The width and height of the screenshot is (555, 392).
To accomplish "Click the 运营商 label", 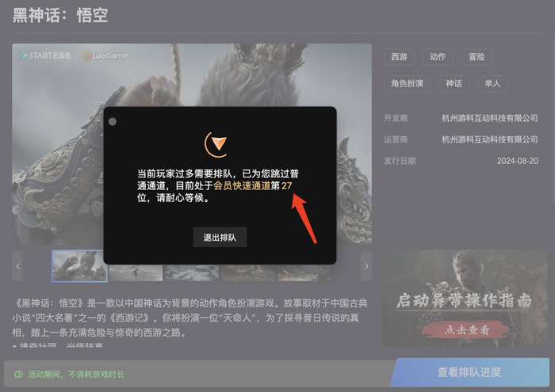I will (x=396, y=139).
